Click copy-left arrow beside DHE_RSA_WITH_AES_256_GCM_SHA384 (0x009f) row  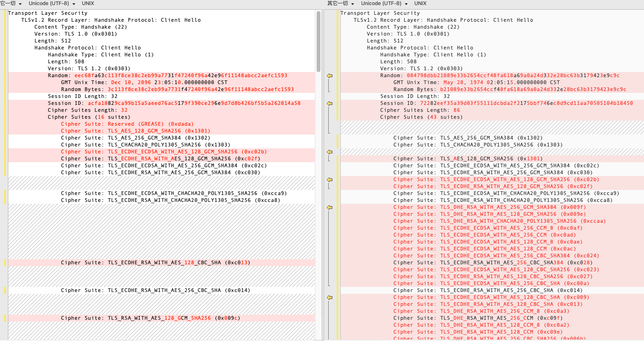coord(330,207)
